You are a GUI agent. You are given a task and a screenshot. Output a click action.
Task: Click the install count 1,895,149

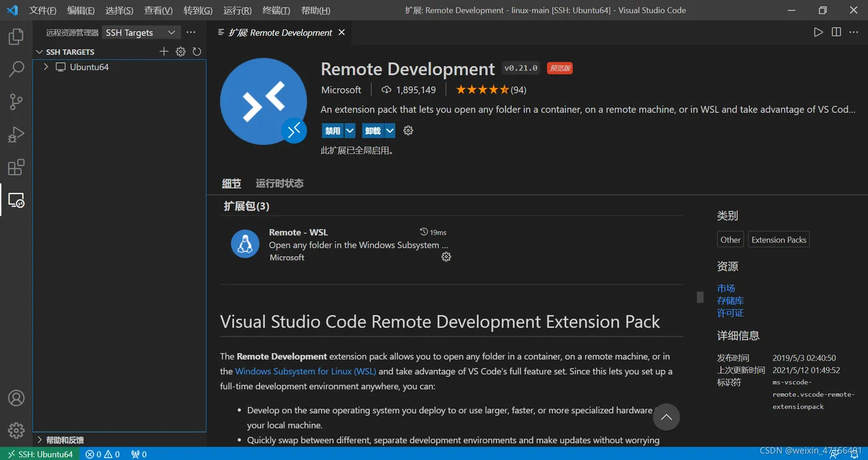409,90
